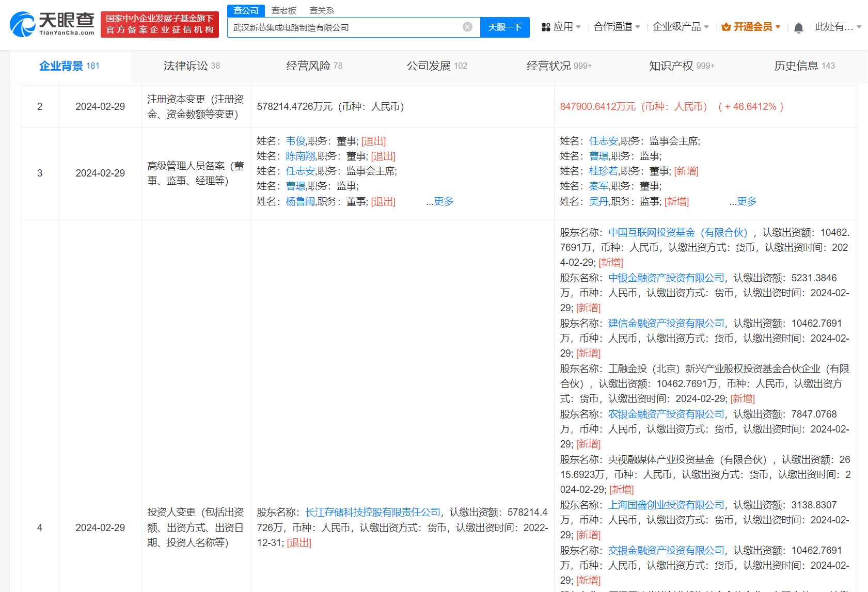Image resolution: width=868 pixels, height=592 pixels.
Task: Open the notification bell
Action: [798, 27]
